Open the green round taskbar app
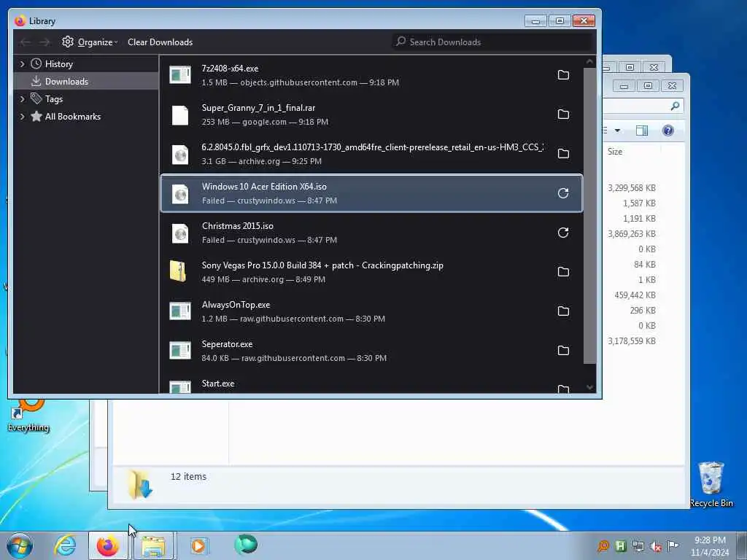This screenshot has height=560, width=747. [x=246, y=545]
